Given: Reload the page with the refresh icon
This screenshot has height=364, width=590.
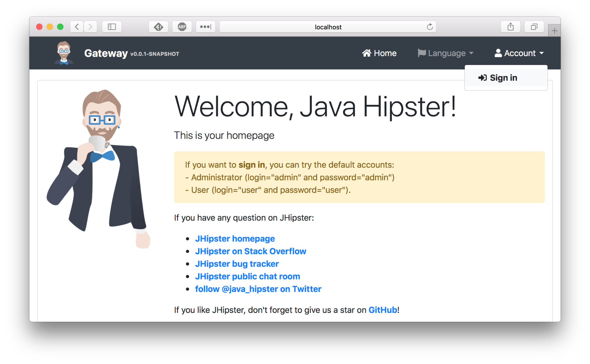Looking at the screenshot, I should (x=430, y=27).
